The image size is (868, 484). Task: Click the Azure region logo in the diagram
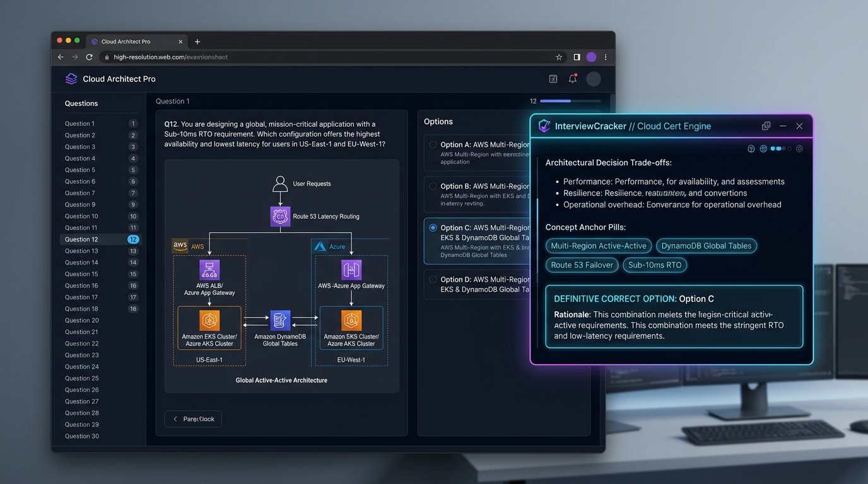click(x=319, y=246)
